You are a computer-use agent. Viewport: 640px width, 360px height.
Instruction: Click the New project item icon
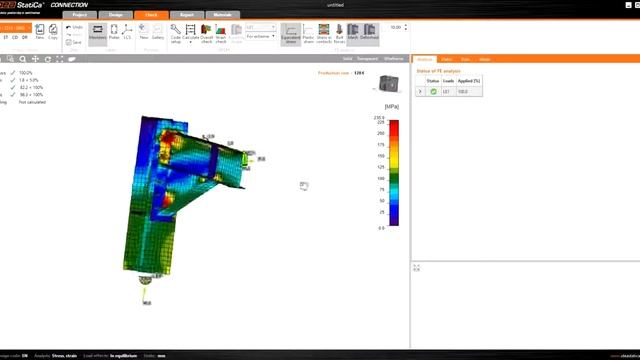click(40, 32)
